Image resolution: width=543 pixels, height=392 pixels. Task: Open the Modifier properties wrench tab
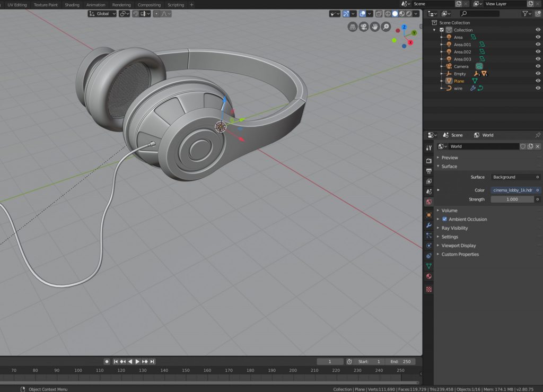pyautogui.click(x=429, y=225)
